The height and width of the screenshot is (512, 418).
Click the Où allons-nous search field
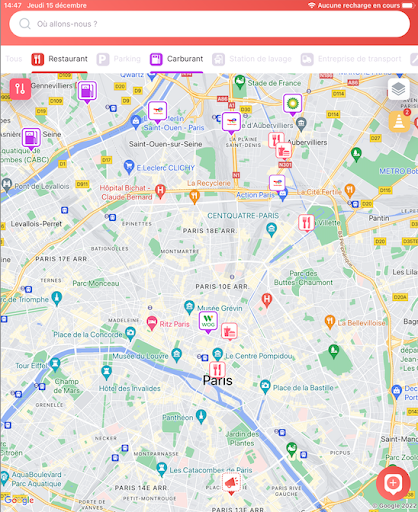pyautogui.click(x=210, y=24)
